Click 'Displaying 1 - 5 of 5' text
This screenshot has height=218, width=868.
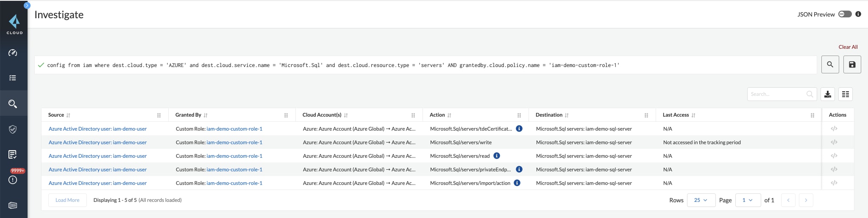point(115,200)
